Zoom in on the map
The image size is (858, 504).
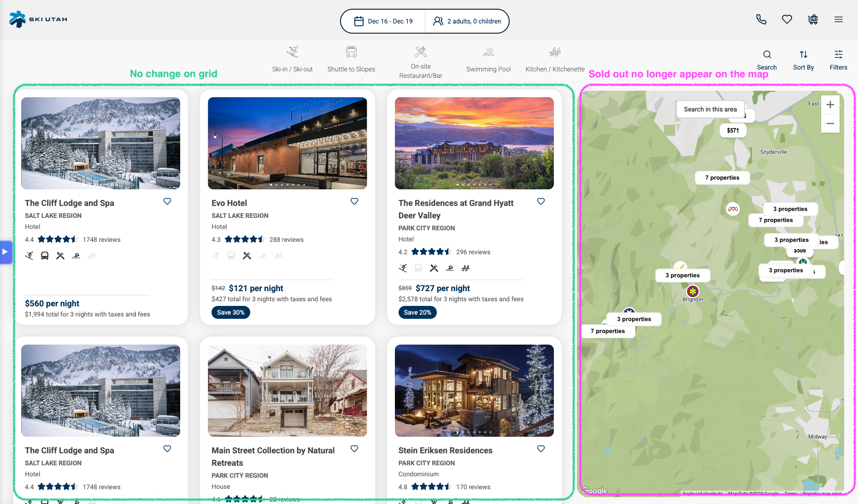tap(830, 105)
